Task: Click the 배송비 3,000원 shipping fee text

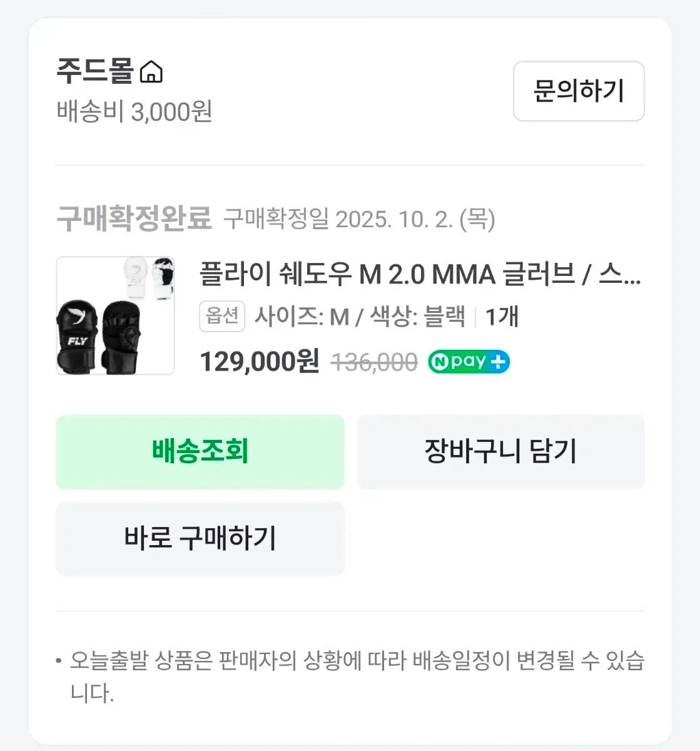Action: tap(134, 112)
